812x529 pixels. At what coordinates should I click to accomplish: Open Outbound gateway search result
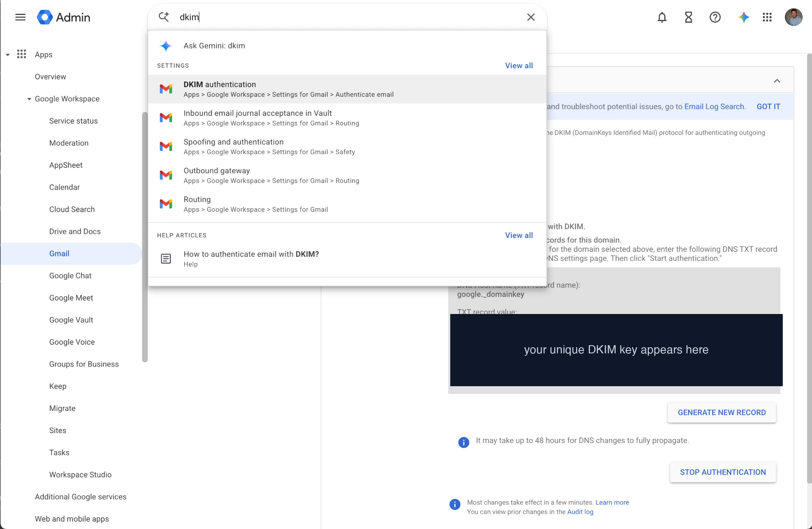click(347, 175)
